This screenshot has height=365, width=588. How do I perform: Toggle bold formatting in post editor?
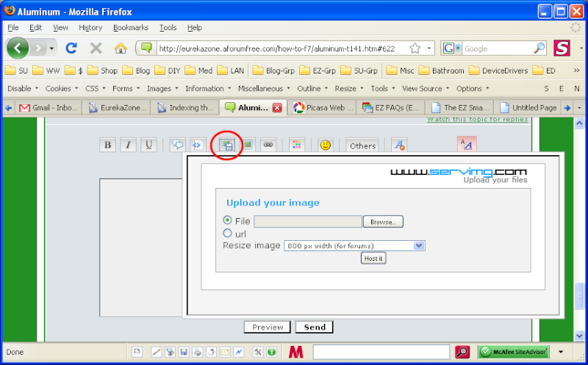click(107, 145)
